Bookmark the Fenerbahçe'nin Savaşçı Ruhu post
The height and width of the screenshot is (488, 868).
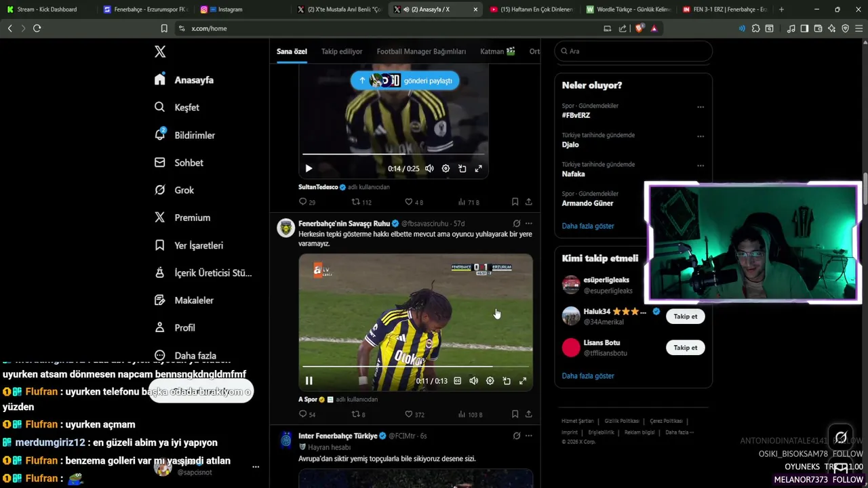pos(515,414)
